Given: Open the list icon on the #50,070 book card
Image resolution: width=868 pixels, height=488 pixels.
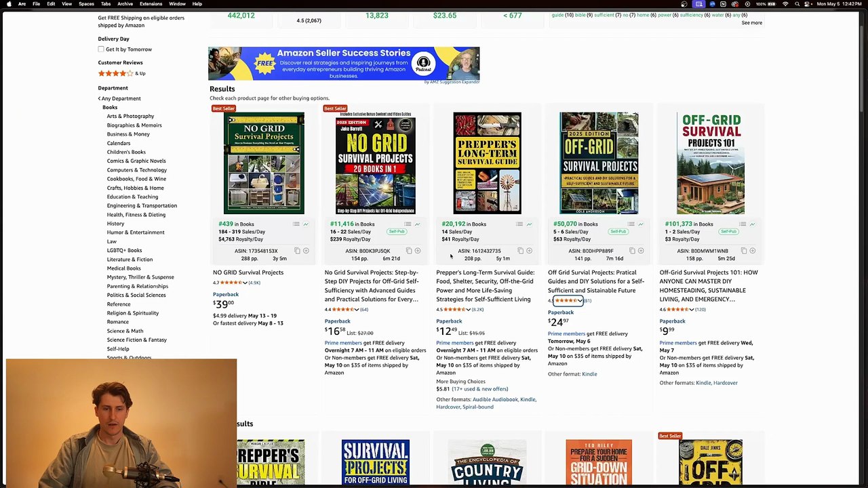Looking at the screenshot, I should (631, 224).
